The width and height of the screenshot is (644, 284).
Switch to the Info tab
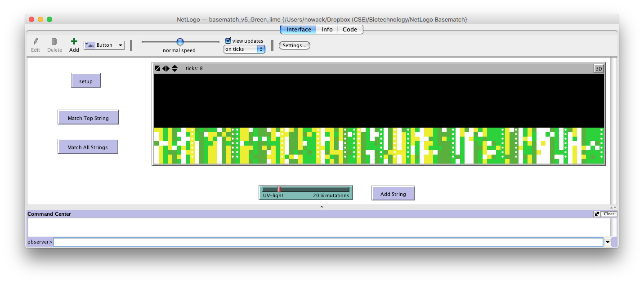327,29
